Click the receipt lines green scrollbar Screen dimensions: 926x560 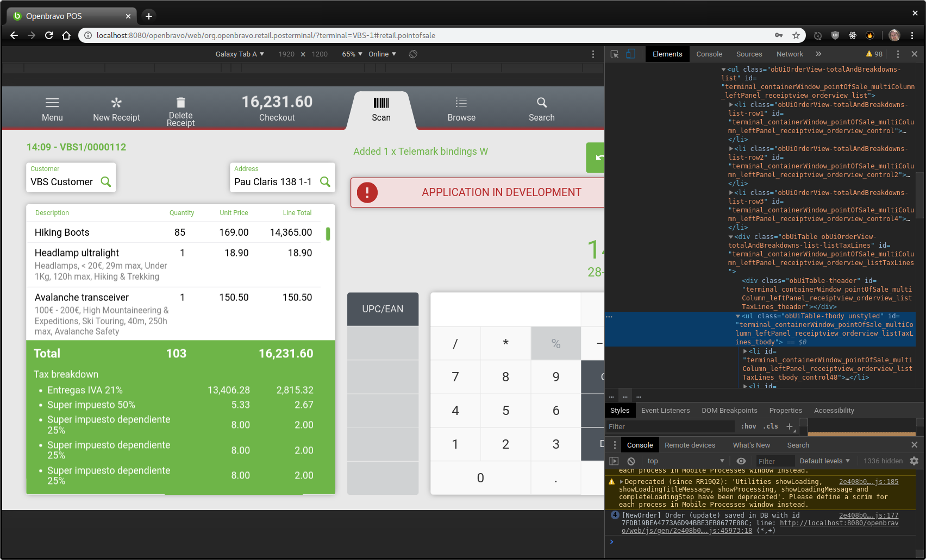[x=328, y=234]
